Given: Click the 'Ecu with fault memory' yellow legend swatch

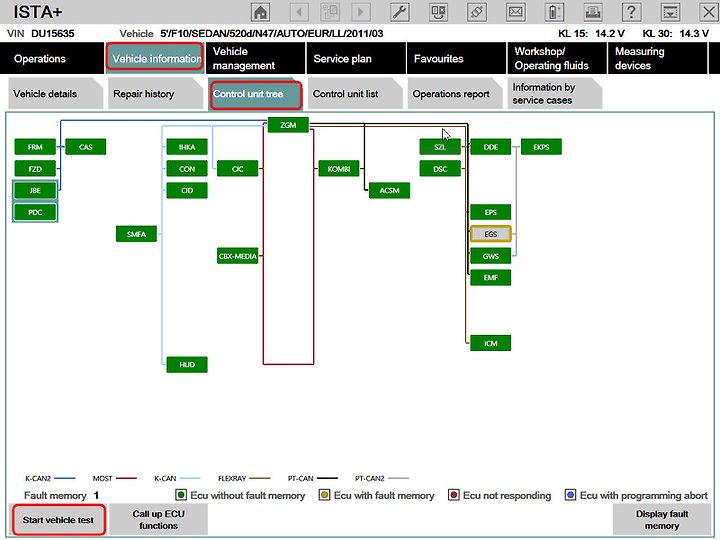Looking at the screenshot, I should (324, 495).
